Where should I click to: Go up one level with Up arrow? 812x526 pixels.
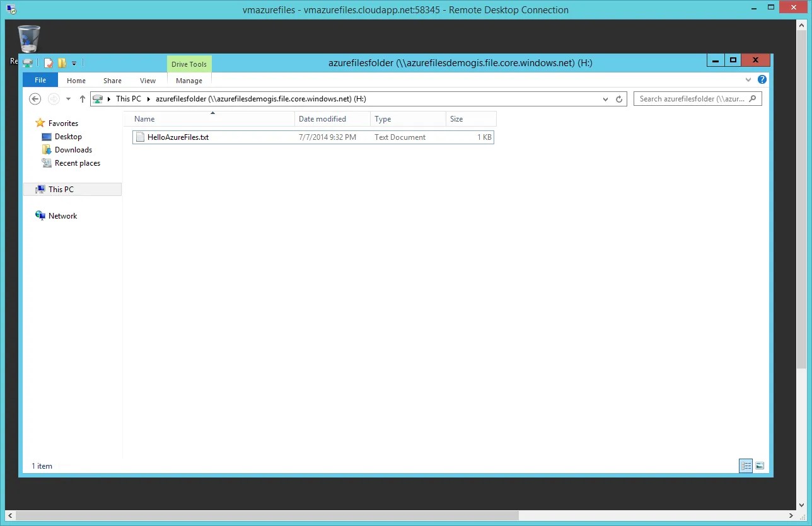(83, 99)
